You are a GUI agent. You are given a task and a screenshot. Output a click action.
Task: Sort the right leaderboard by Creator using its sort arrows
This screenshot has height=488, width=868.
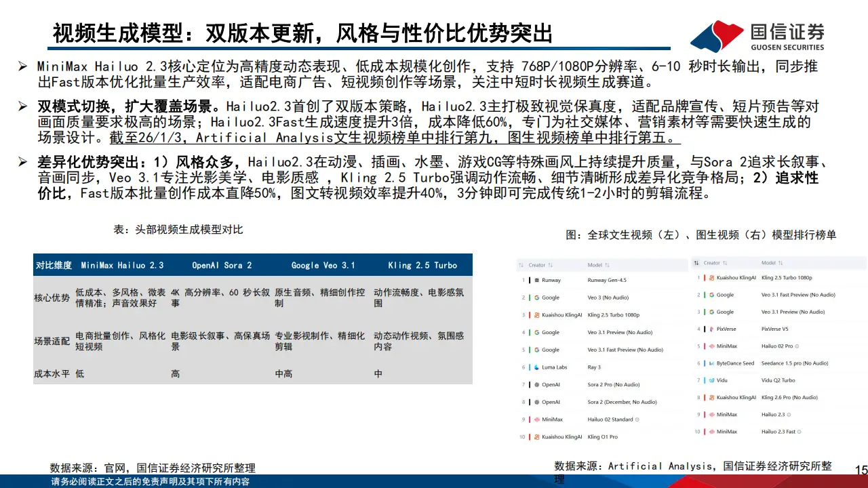[726, 263]
